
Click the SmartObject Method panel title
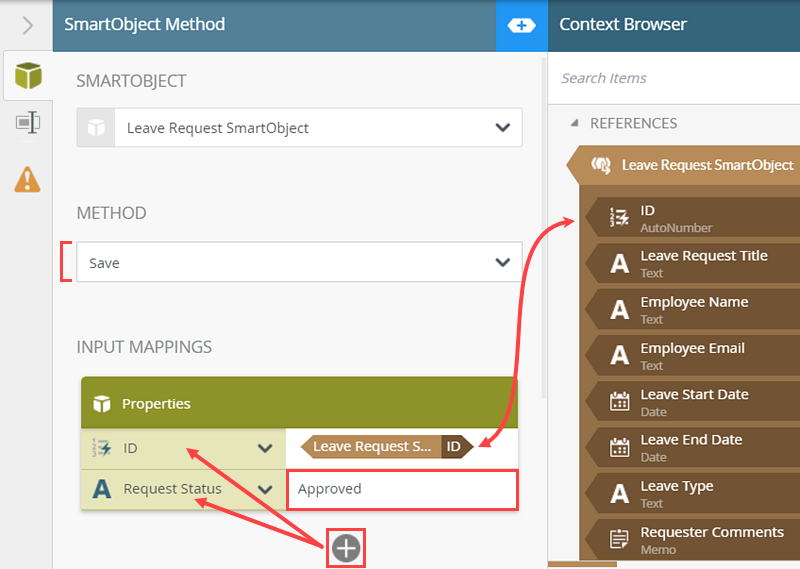tap(144, 24)
